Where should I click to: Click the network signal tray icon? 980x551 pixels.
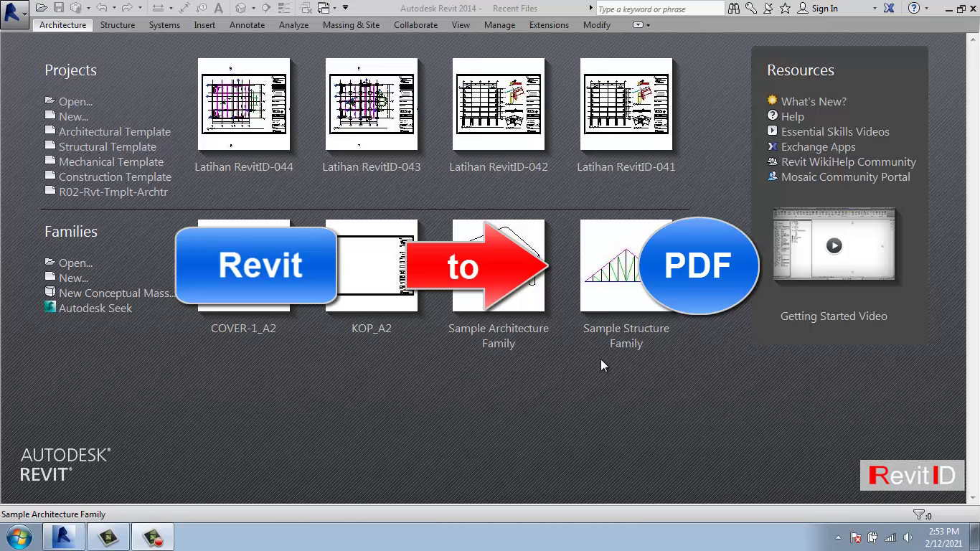[x=890, y=537]
